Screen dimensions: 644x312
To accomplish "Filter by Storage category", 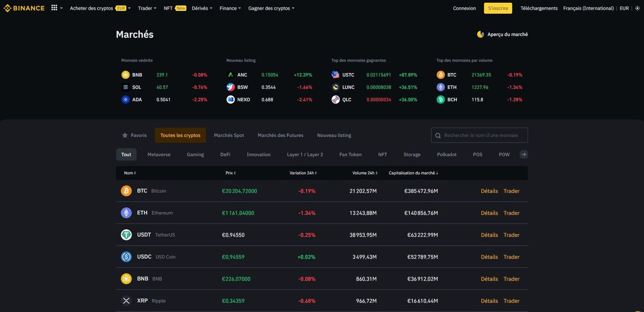I will click(x=412, y=155).
